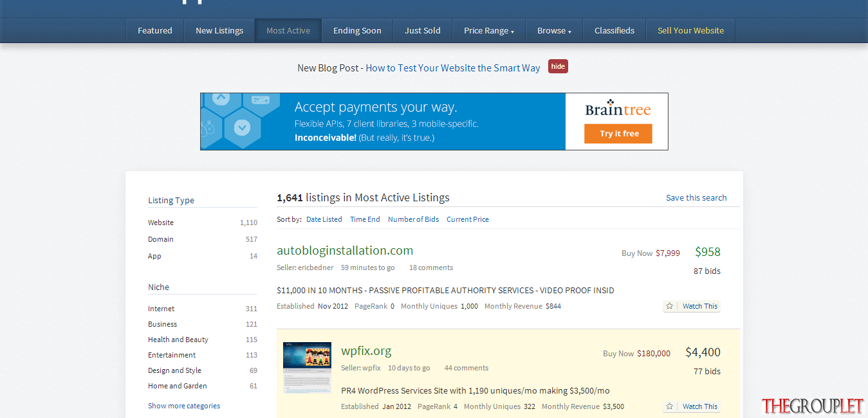Viewport: 868px width, 418px height.
Task: Click the $4,400 current price
Action: [x=703, y=352]
